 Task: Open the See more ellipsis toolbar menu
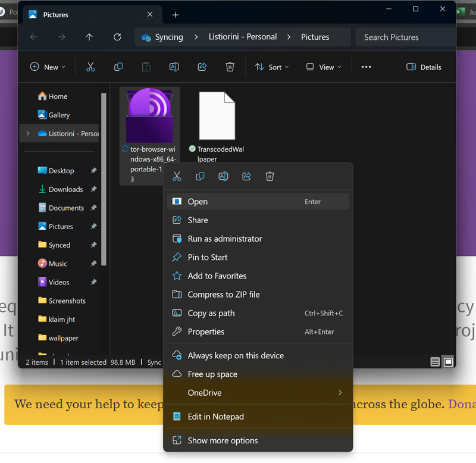[x=367, y=67]
